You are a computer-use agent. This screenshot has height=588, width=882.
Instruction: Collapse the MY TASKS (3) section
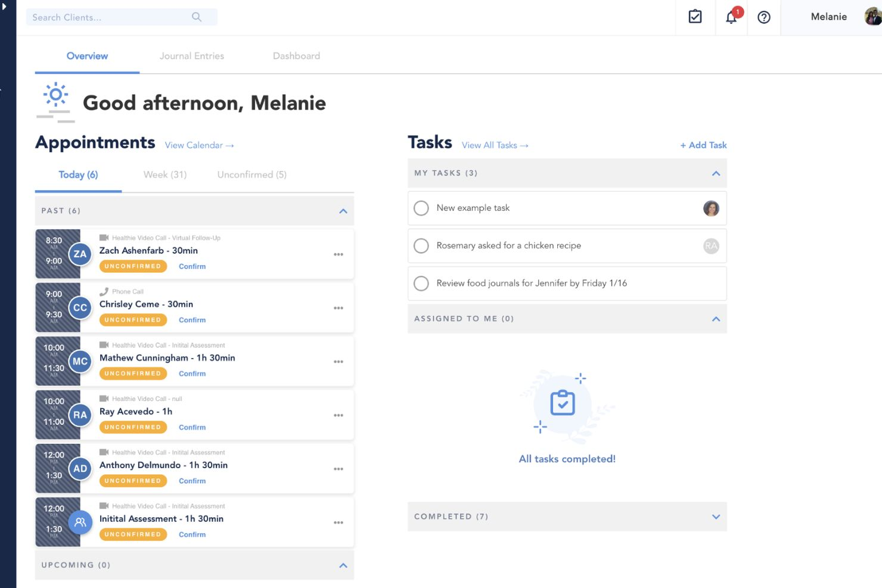[716, 173]
